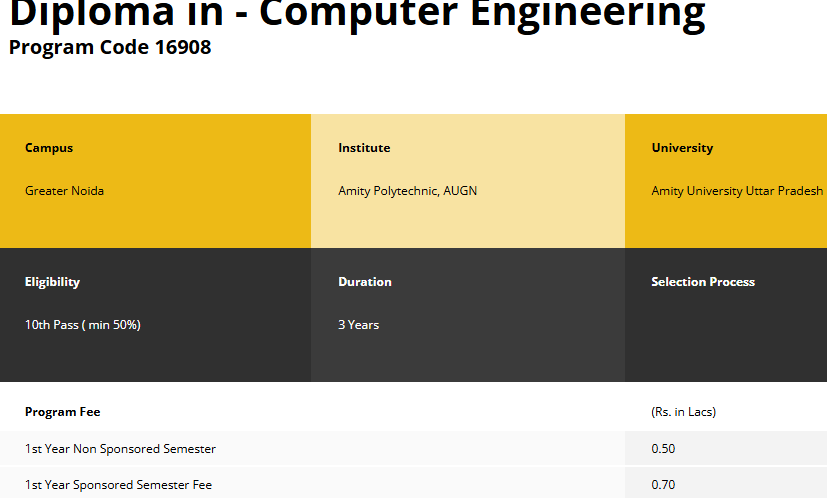This screenshot has width=827, height=498.
Task: Select 1st Year Sponsored Semester Fee row
Action: pyautogui.click(x=118, y=485)
